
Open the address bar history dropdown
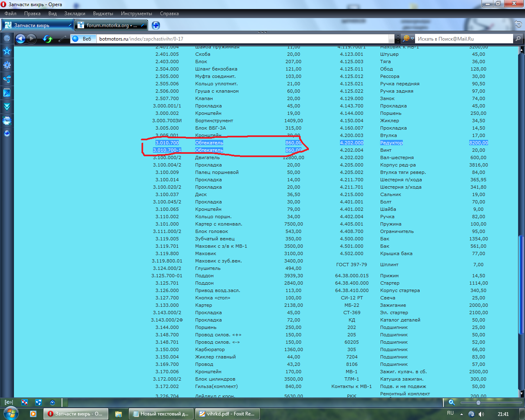click(x=391, y=39)
